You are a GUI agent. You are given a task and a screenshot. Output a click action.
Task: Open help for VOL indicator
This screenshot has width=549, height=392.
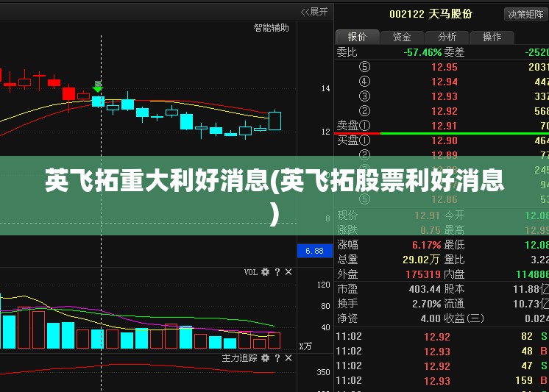point(277,272)
